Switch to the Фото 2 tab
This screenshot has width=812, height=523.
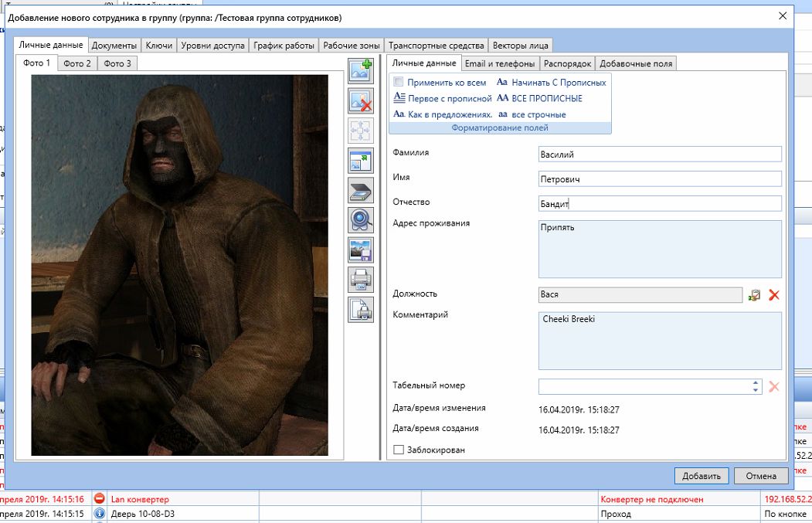pos(77,63)
